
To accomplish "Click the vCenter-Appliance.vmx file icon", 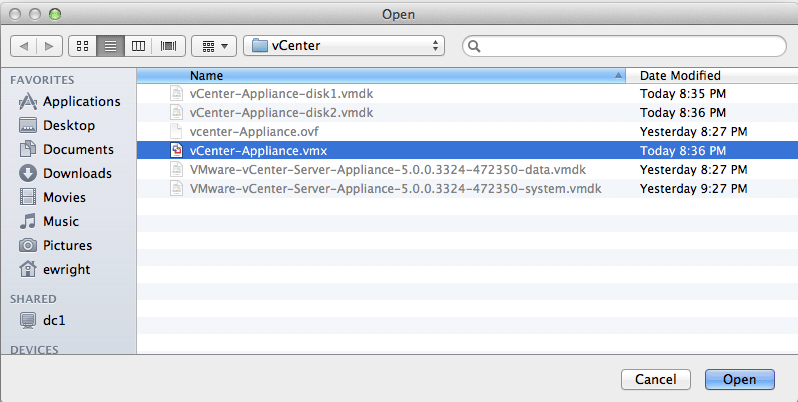I will tap(176, 151).
